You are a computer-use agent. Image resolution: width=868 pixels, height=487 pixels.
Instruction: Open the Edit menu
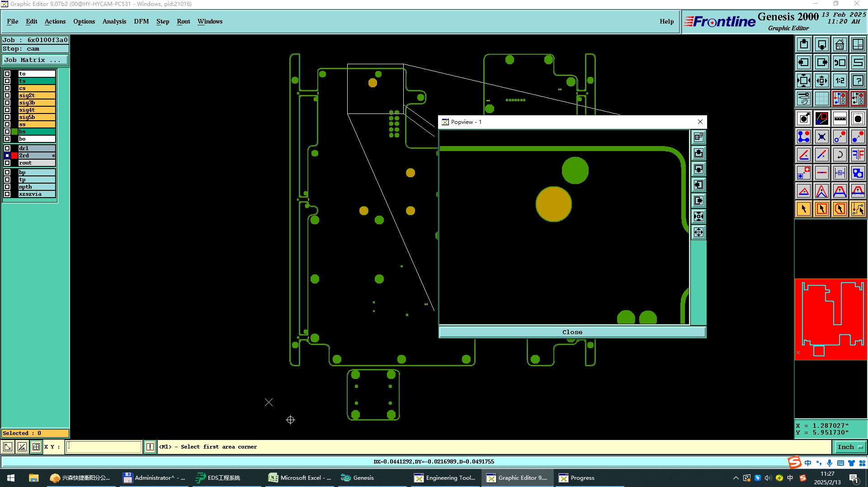(x=32, y=21)
